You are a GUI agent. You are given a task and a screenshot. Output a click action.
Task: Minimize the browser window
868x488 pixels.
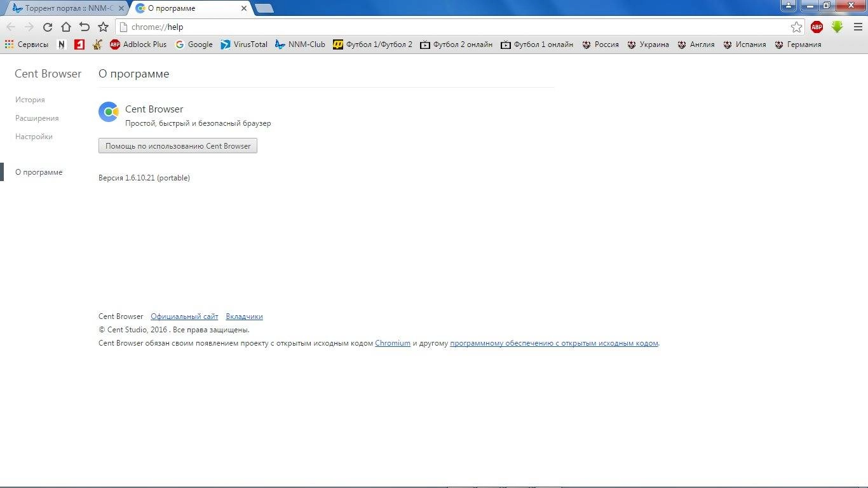click(808, 6)
